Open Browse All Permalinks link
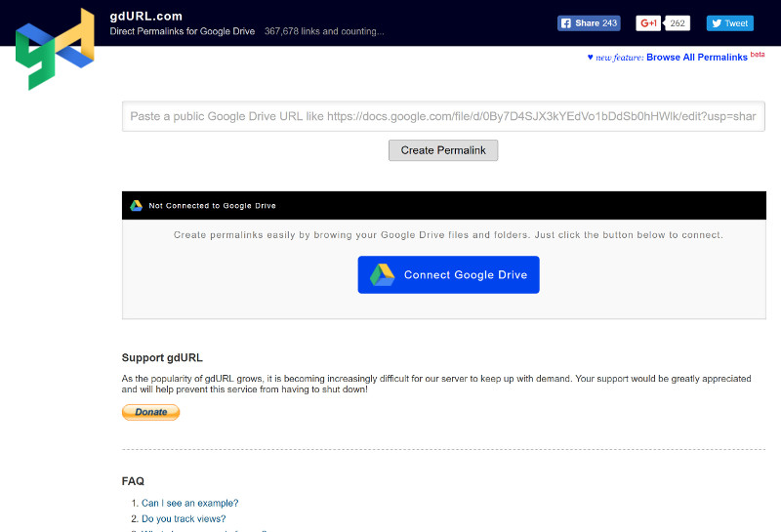The width and height of the screenshot is (781, 532). tap(697, 58)
